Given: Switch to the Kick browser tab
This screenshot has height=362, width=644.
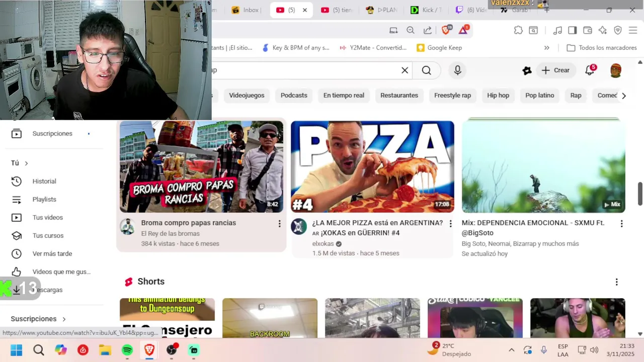Looking at the screenshot, I should 426,10.
